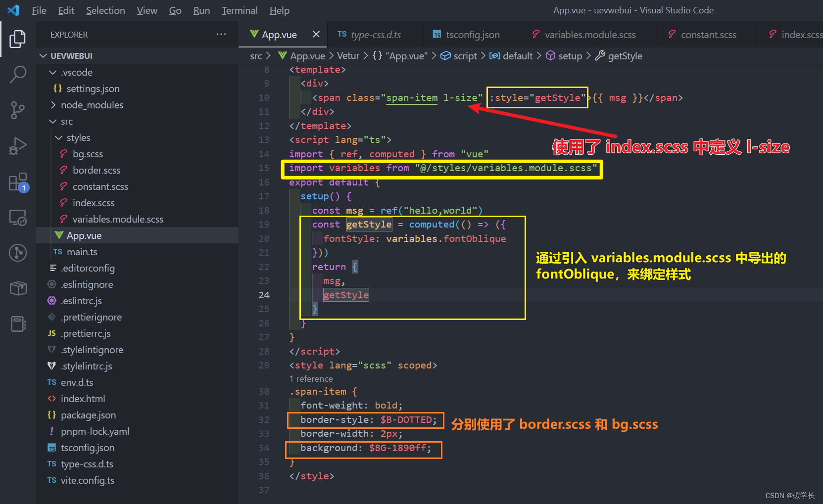Open .stylelintignore file
823x504 pixels.
[137, 350]
